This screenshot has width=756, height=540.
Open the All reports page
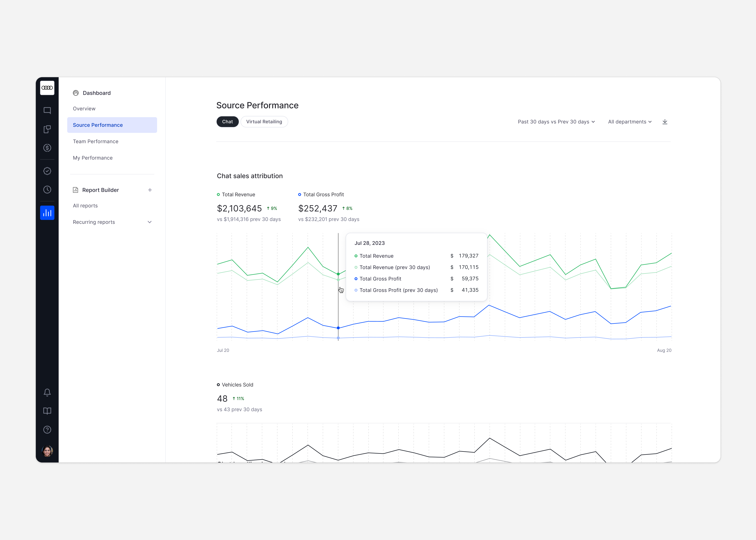pos(85,205)
